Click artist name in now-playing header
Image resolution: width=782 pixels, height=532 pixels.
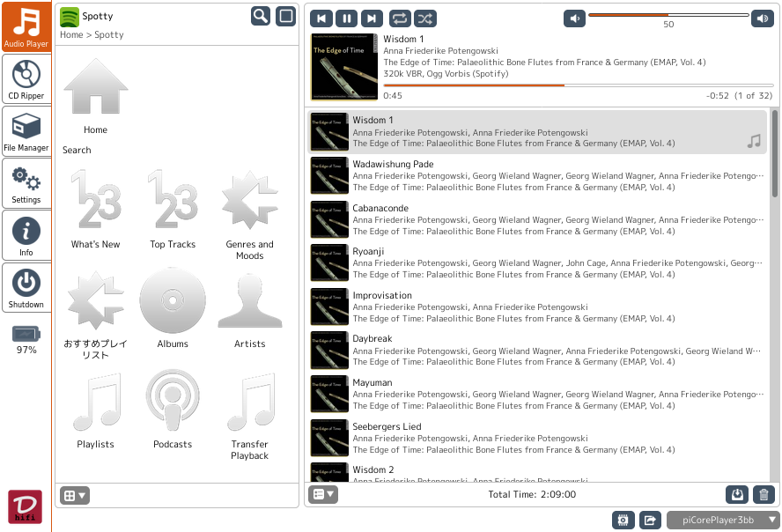coord(440,51)
